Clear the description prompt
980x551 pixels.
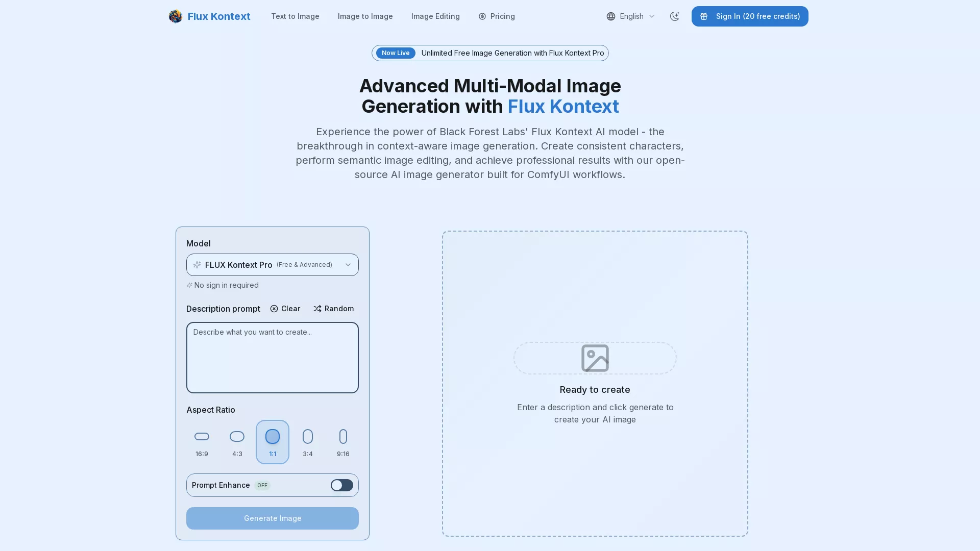285,309
